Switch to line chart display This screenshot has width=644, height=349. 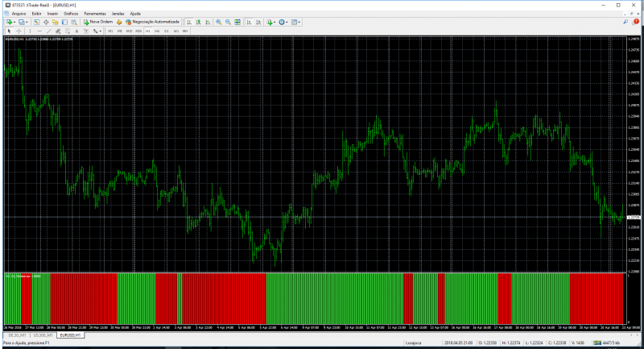tap(208, 23)
